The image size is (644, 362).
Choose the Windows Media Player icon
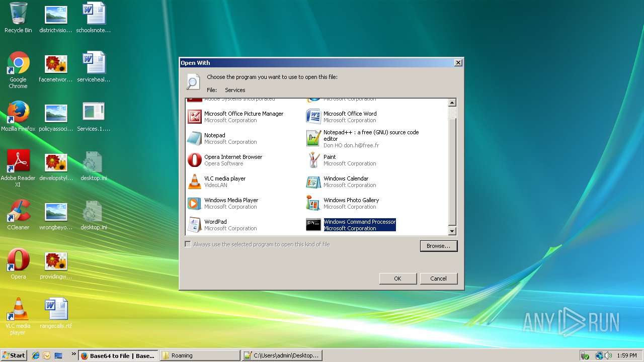coord(194,203)
